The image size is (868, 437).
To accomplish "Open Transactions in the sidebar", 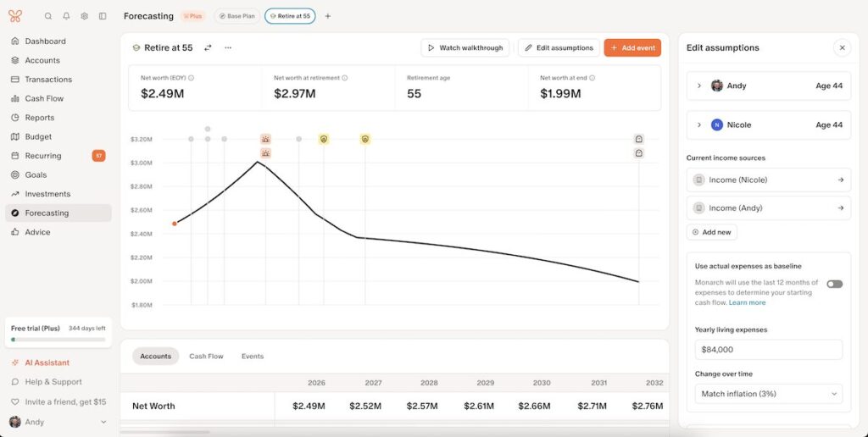I will click(58, 79).
